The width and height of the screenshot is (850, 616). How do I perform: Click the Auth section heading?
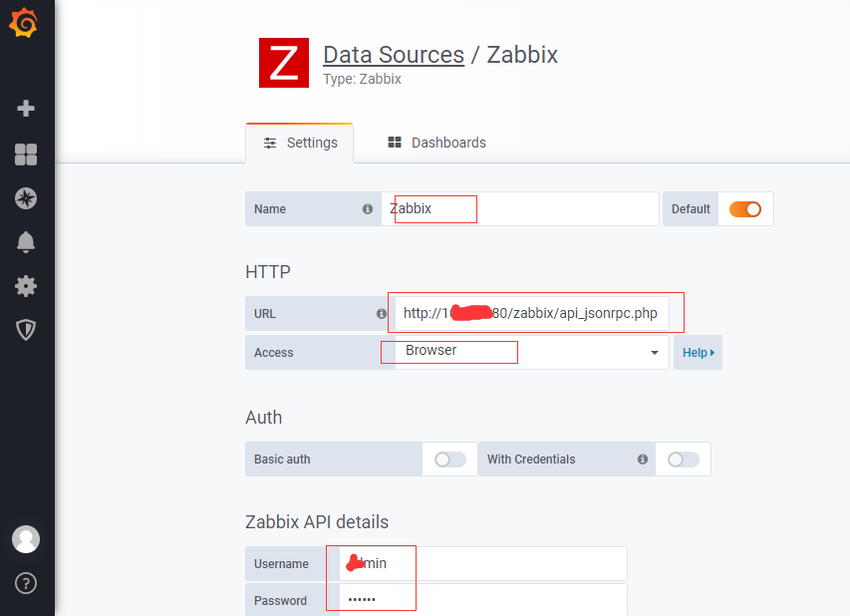click(x=264, y=418)
